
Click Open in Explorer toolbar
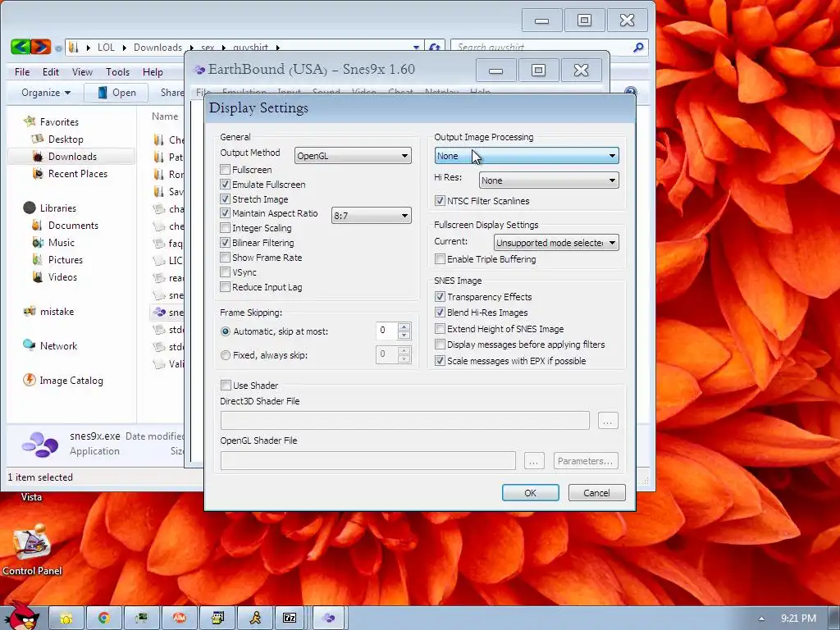pyautogui.click(x=116, y=93)
